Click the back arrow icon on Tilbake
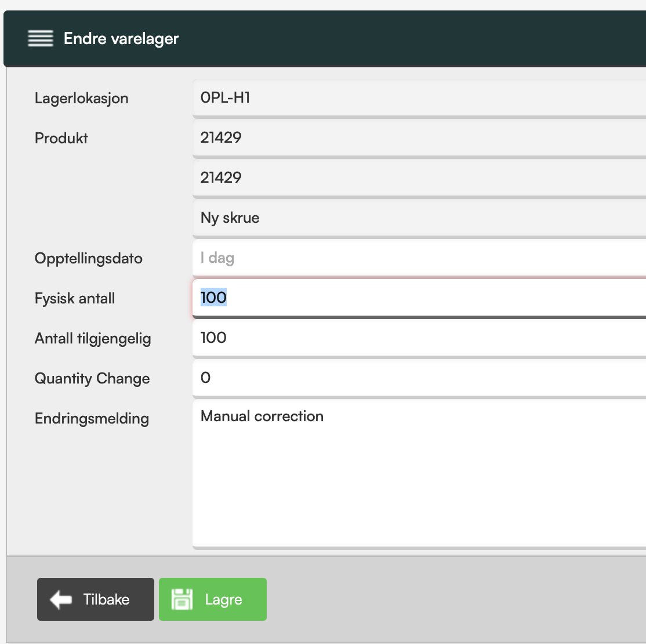646x644 pixels. coord(61,599)
